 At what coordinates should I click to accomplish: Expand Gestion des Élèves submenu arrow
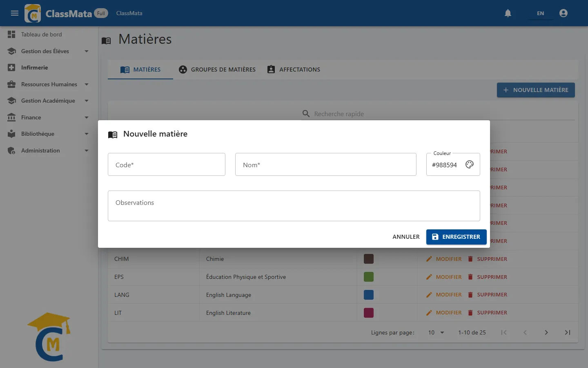[87, 51]
